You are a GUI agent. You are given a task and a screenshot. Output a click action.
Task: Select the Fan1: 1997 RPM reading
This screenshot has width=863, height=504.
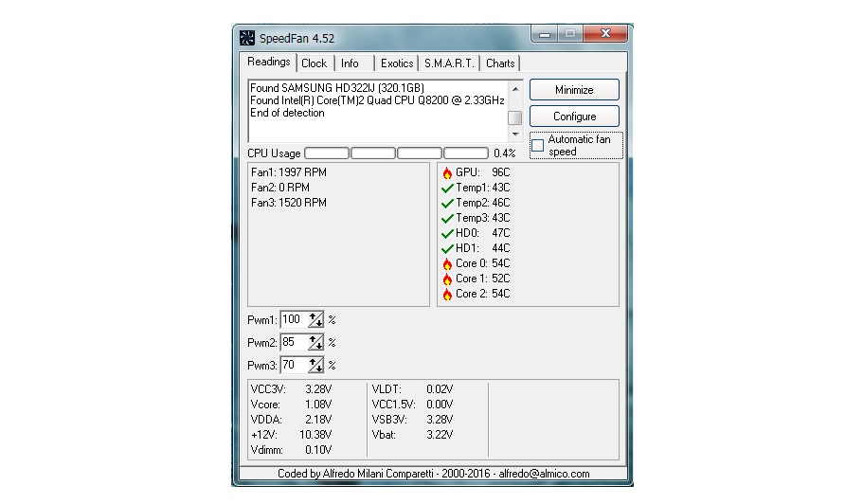pos(289,172)
